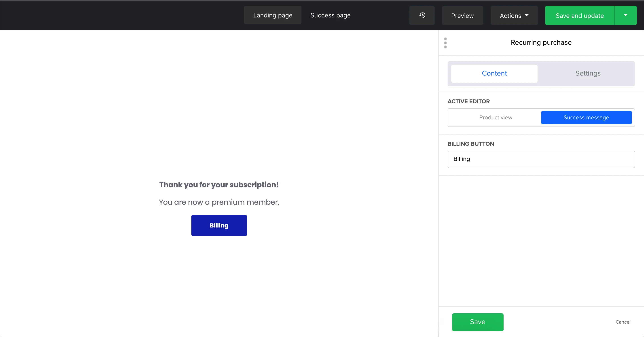Cancel the recurring purchase edits

point(623,322)
